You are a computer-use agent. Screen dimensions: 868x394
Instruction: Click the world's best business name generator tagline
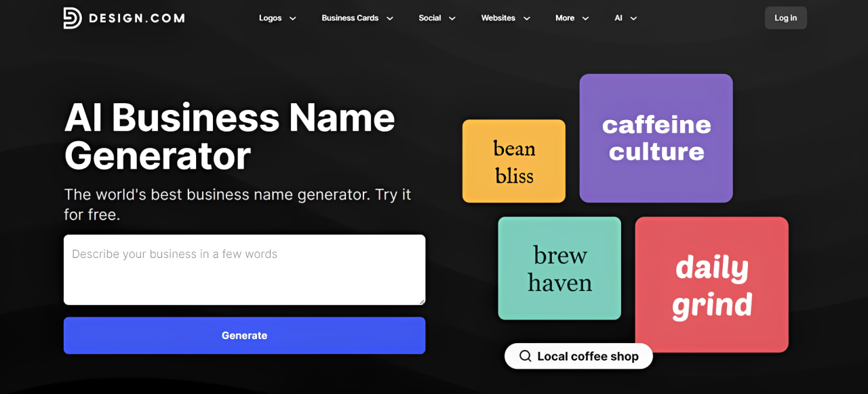point(237,205)
